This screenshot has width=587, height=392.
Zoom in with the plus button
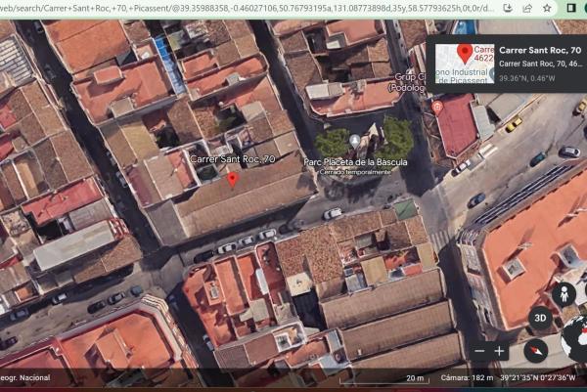pos(500,351)
